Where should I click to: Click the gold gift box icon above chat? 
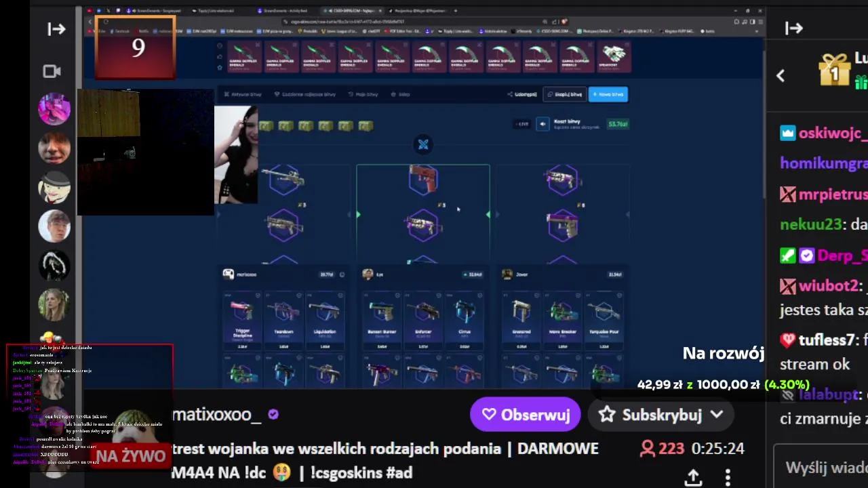pos(834,68)
